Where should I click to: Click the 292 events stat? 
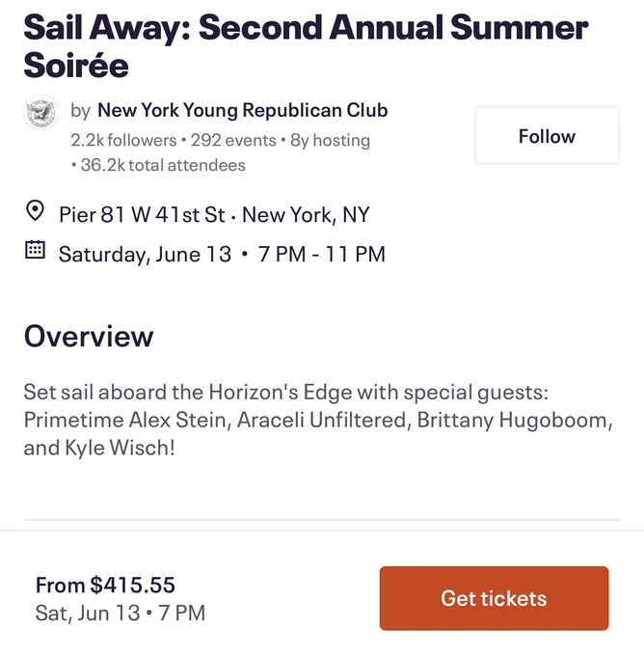pyautogui.click(x=233, y=140)
